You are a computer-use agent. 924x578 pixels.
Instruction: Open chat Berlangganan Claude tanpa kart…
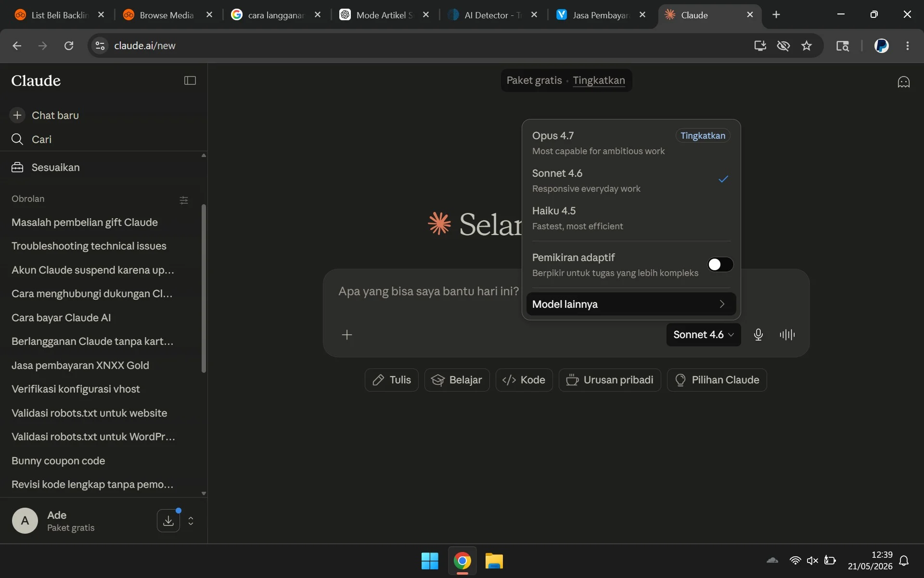(x=92, y=341)
